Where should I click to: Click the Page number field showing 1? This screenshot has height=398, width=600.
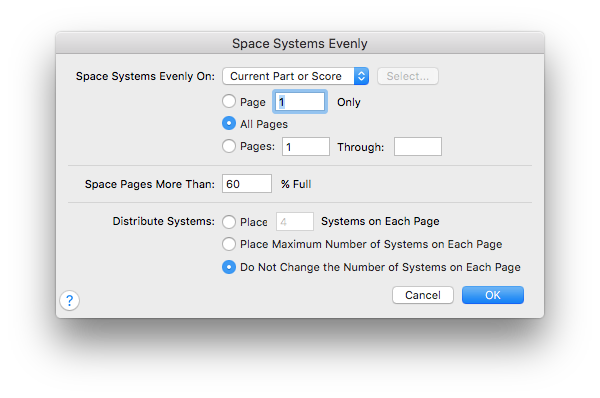pos(300,102)
